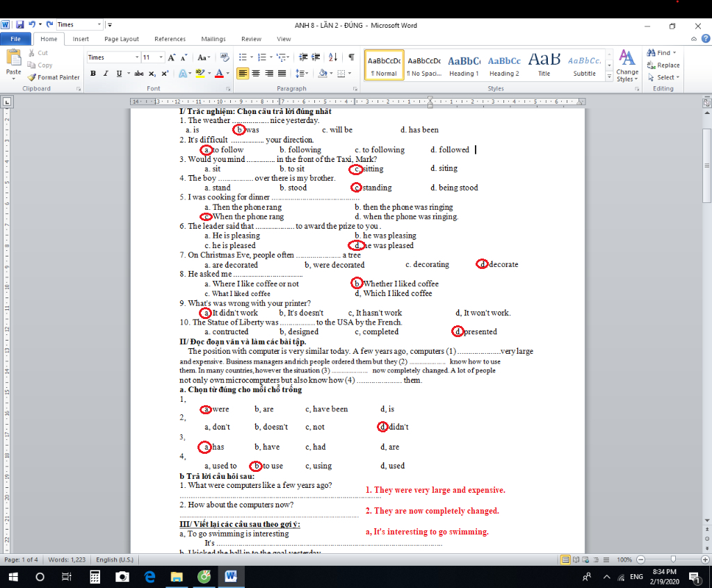Viewport: 712px width, 588px height.
Task: Open the File tab
Action: coord(15,39)
